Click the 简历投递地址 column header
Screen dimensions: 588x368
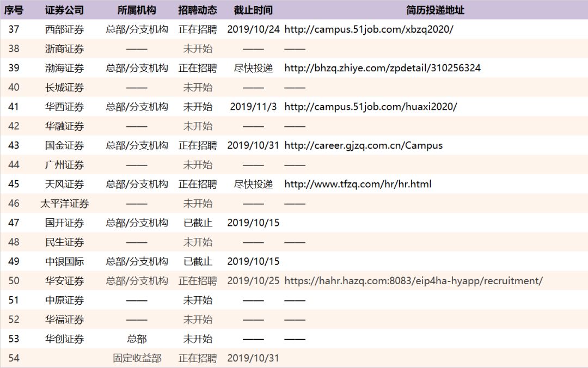435,10
